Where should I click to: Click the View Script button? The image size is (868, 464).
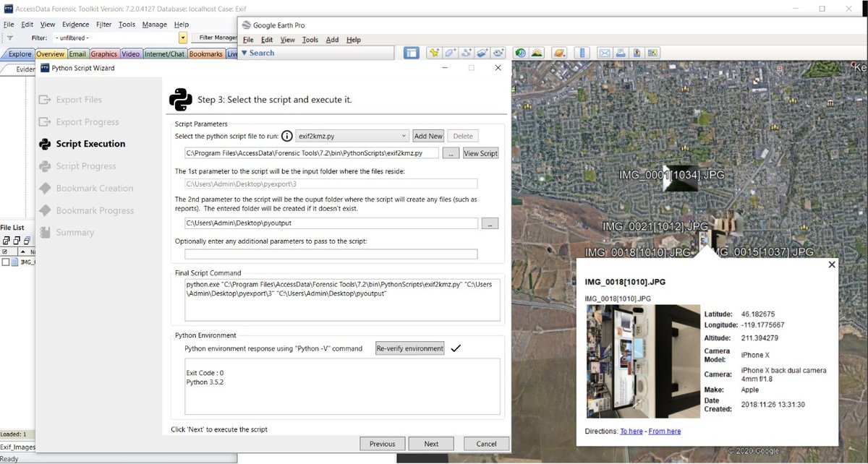tap(480, 153)
